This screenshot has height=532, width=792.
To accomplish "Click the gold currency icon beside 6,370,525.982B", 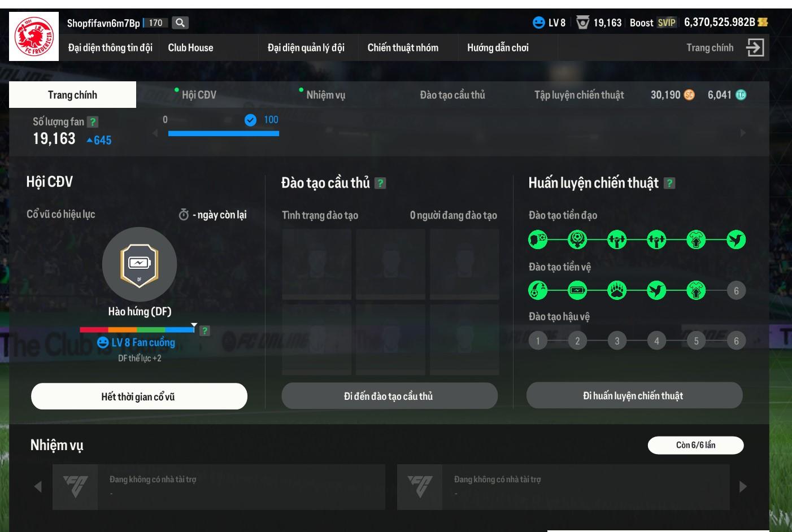I will point(763,22).
